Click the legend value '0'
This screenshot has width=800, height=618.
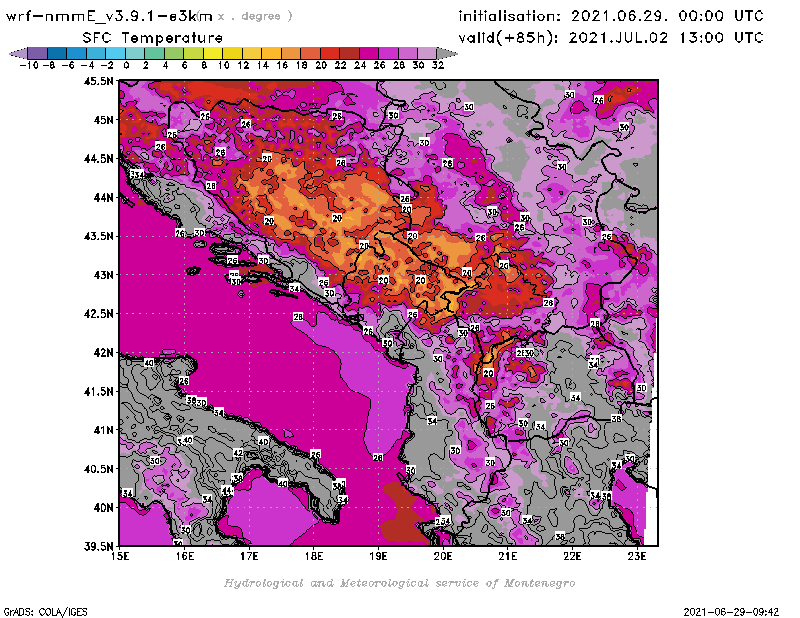pyautogui.click(x=126, y=65)
